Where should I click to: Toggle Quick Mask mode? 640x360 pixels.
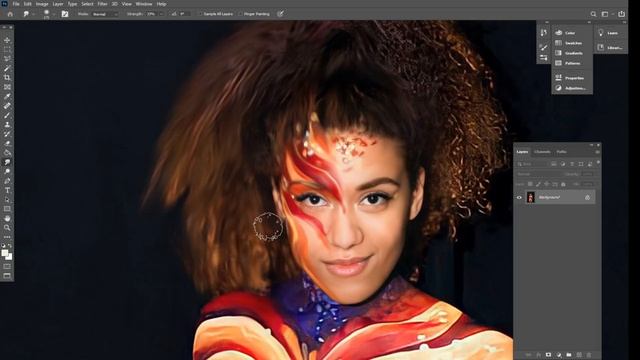pos(7,267)
